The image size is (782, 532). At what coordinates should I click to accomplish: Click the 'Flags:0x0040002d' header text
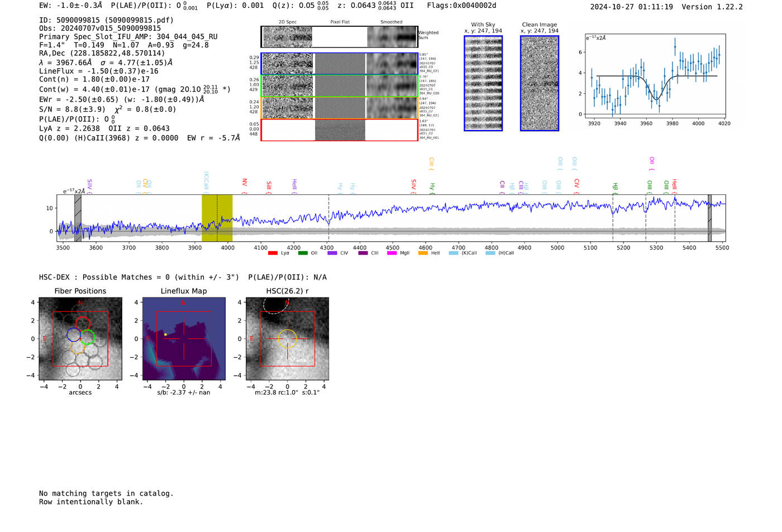tap(461, 6)
